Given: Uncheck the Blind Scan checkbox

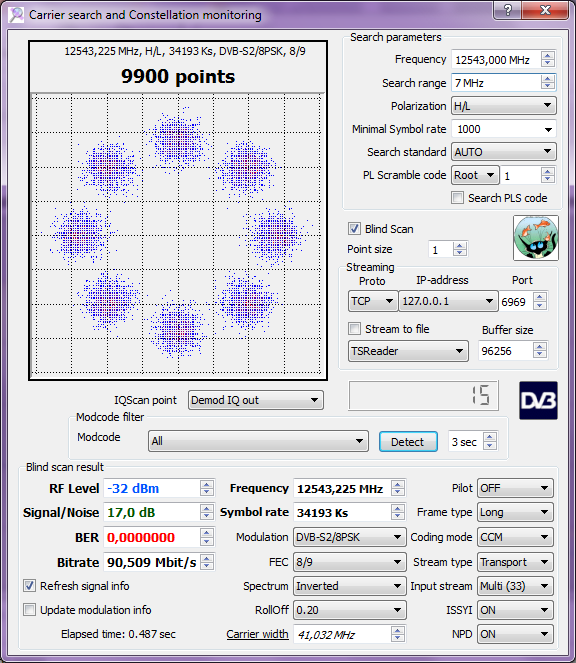Looking at the screenshot, I should click(x=354, y=229).
